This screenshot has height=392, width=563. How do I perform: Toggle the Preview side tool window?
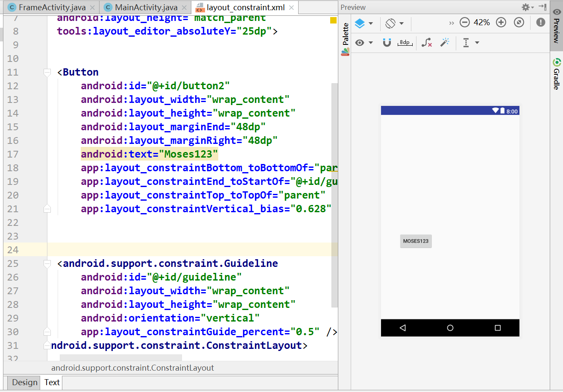point(557,26)
